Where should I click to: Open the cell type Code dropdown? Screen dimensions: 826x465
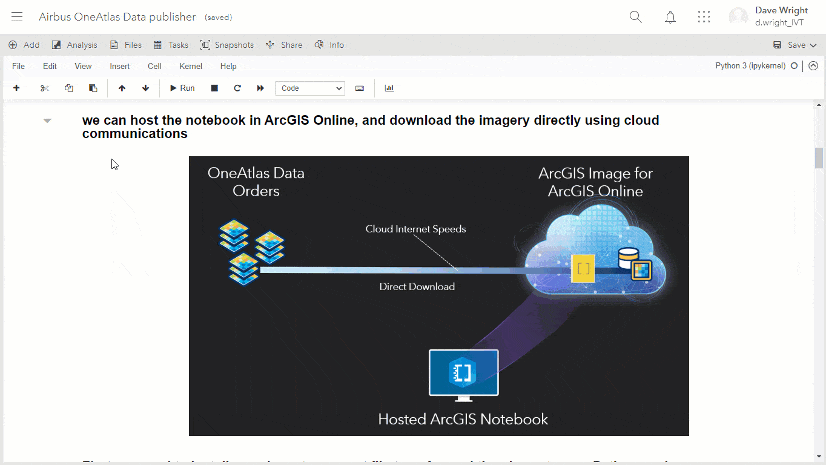click(310, 88)
